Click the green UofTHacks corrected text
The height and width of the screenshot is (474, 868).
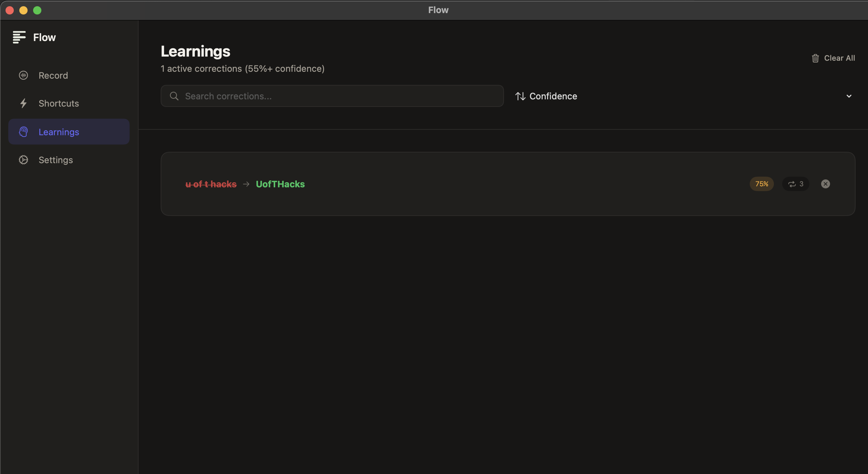pos(280,184)
